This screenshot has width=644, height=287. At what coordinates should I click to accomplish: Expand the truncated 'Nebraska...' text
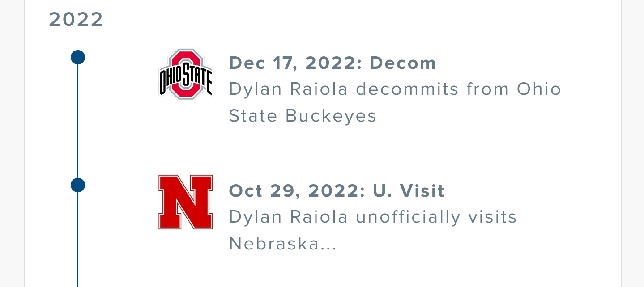[282, 244]
